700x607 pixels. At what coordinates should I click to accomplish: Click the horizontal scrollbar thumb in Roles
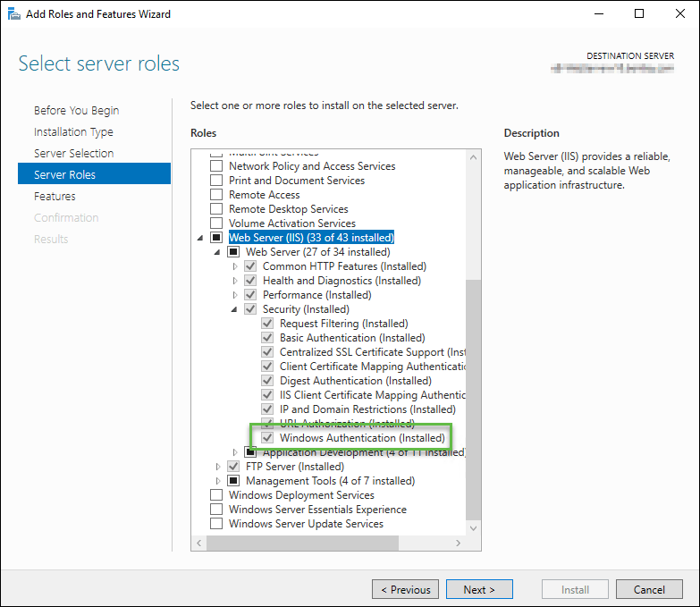[302, 543]
